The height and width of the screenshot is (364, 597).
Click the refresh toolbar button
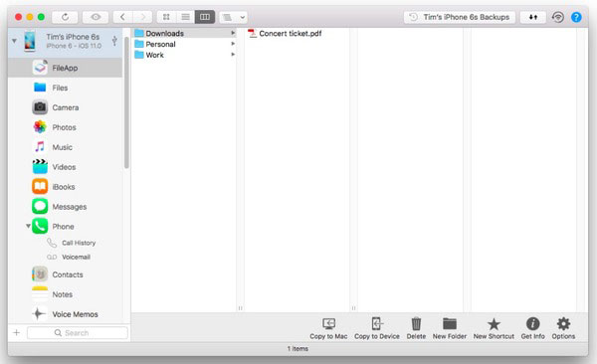click(x=65, y=17)
